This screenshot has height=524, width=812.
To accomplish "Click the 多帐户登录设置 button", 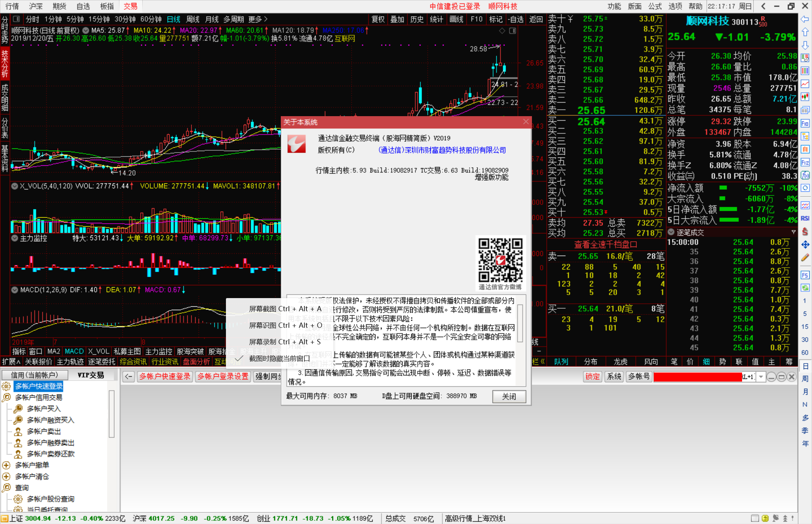I will pos(223,377).
